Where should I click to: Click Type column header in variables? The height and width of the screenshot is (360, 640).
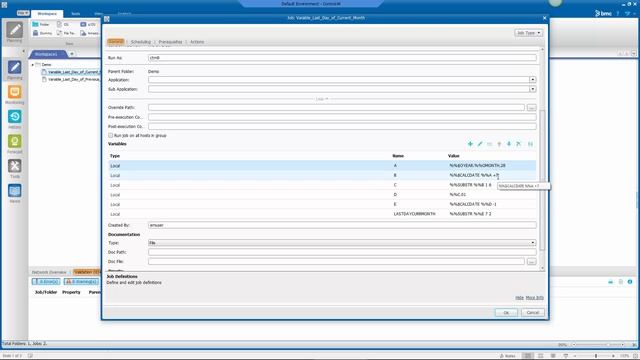[115, 156]
